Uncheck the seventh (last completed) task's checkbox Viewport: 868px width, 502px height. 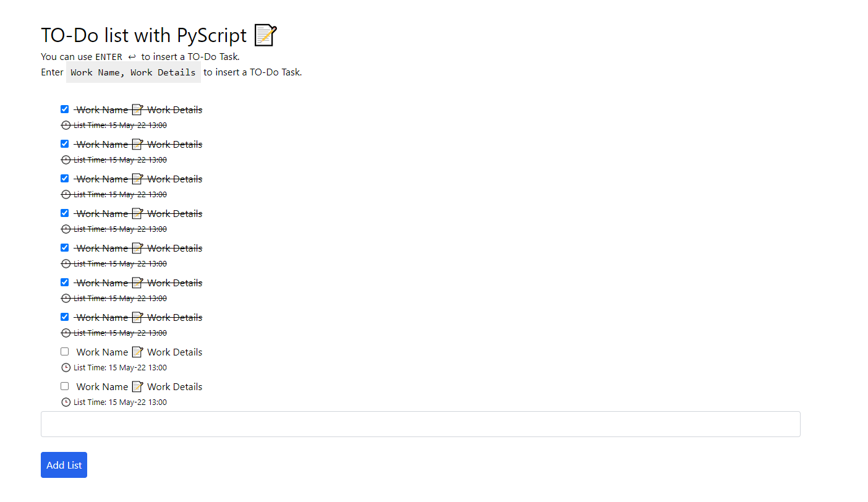(65, 317)
